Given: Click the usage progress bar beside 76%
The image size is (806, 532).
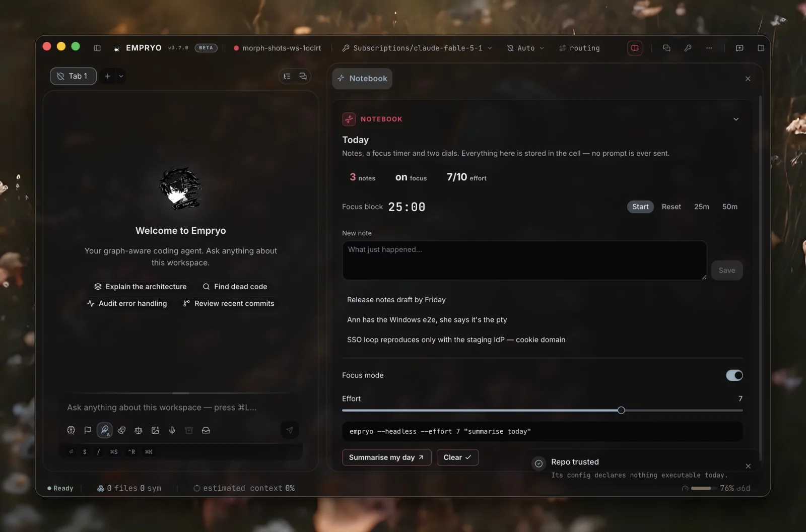Looking at the screenshot, I should click(x=704, y=488).
